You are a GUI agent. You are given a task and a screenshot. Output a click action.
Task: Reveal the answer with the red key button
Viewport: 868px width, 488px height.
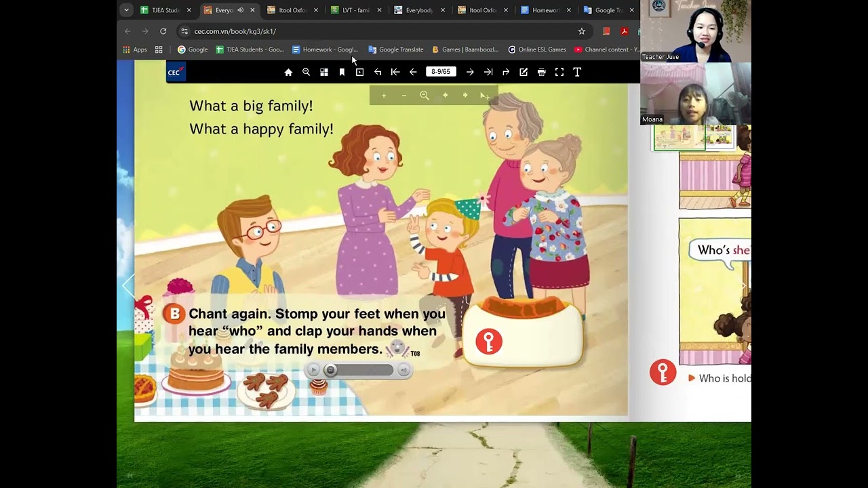point(489,342)
